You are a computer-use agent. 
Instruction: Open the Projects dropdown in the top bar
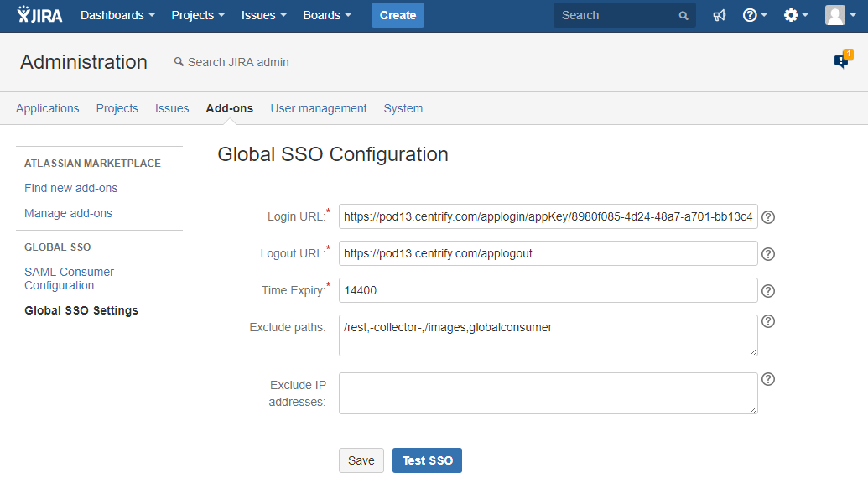(x=197, y=15)
